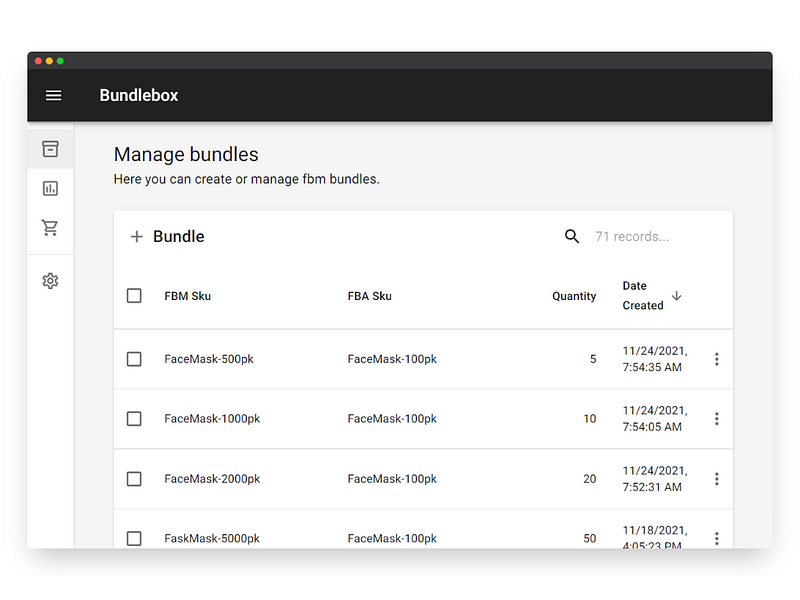This screenshot has width=800, height=600.
Task: Sort by the Quantity column header
Action: pyautogui.click(x=574, y=296)
